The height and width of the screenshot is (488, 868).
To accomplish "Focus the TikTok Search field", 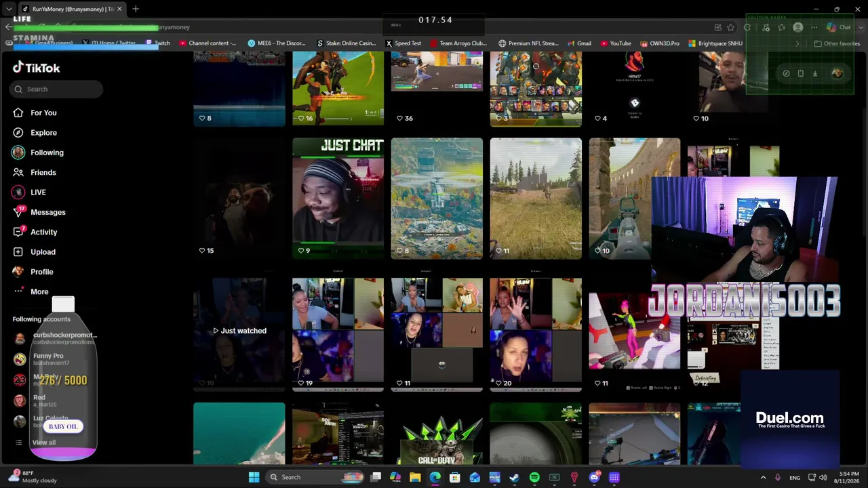I will pos(56,89).
